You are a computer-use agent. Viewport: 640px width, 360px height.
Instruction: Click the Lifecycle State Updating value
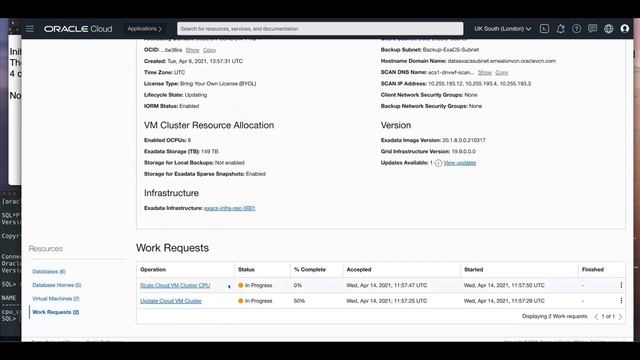pyautogui.click(x=196, y=95)
